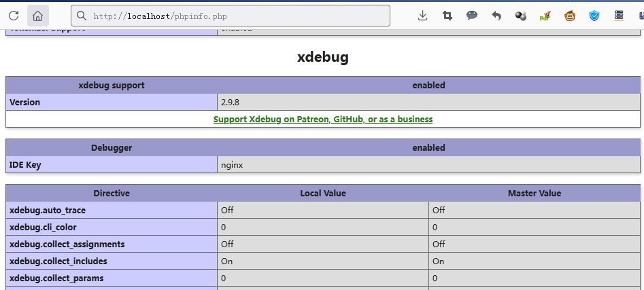Select the xdebug.collect_includes directive name

[x=58, y=261]
